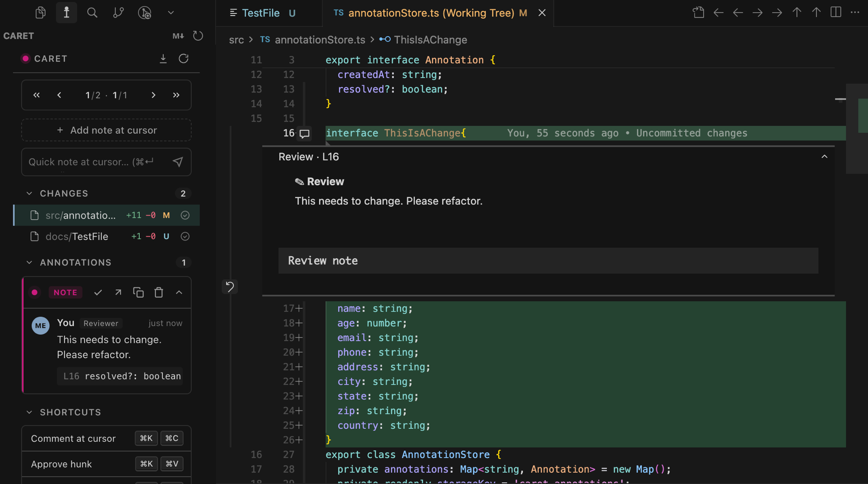Click first left arrow in editor toolbar
The image size is (868, 484).
coord(718,13)
